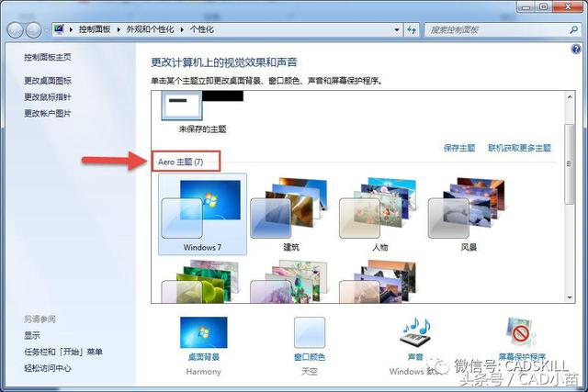Click the theme list scroll up arrow
The image size is (588, 392).
click(x=570, y=96)
